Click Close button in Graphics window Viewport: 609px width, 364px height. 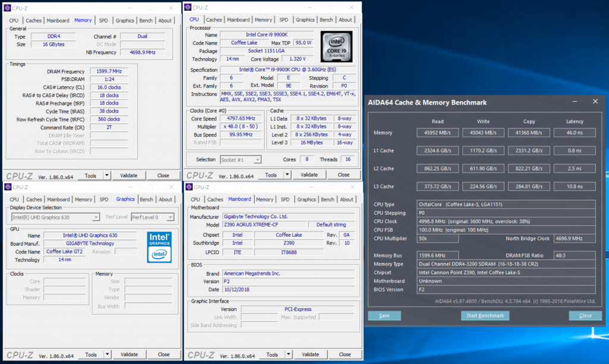pyautogui.click(x=164, y=354)
